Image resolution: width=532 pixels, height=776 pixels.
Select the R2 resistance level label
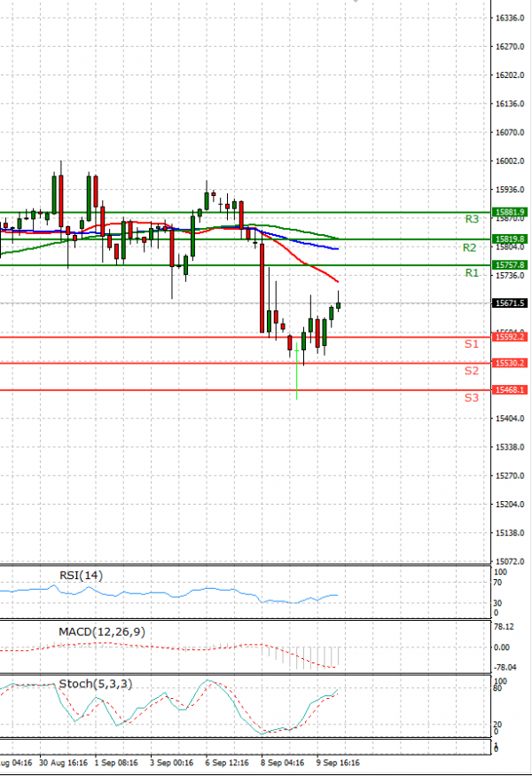point(472,247)
